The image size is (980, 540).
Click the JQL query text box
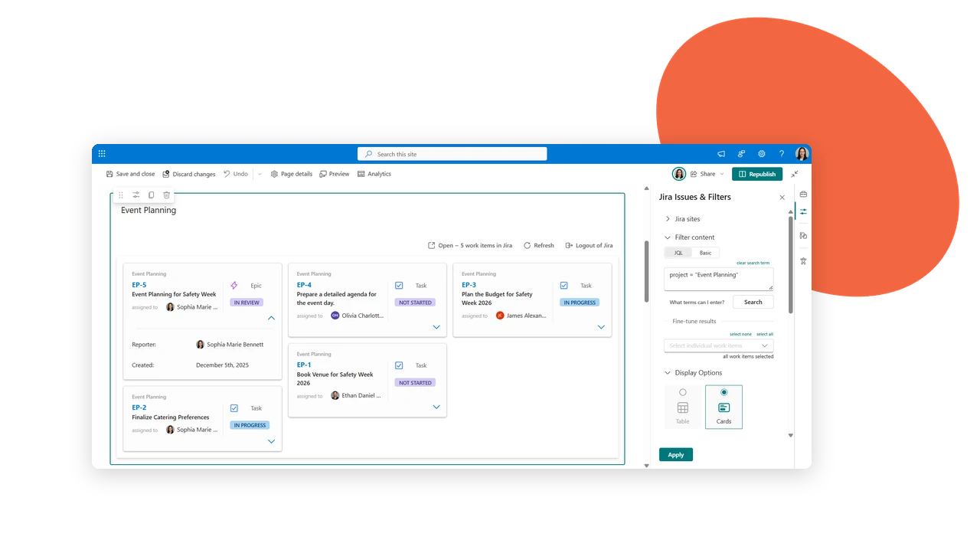pos(719,279)
